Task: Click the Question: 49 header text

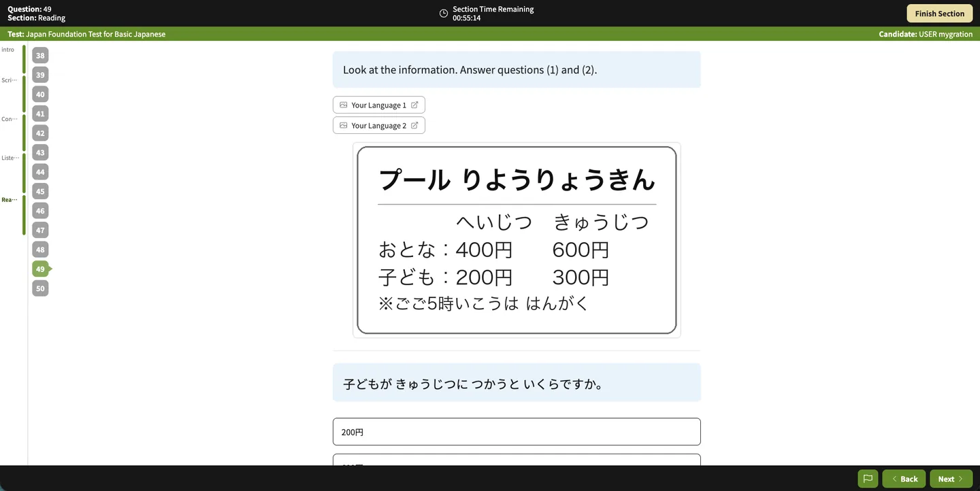Action: pos(29,9)
